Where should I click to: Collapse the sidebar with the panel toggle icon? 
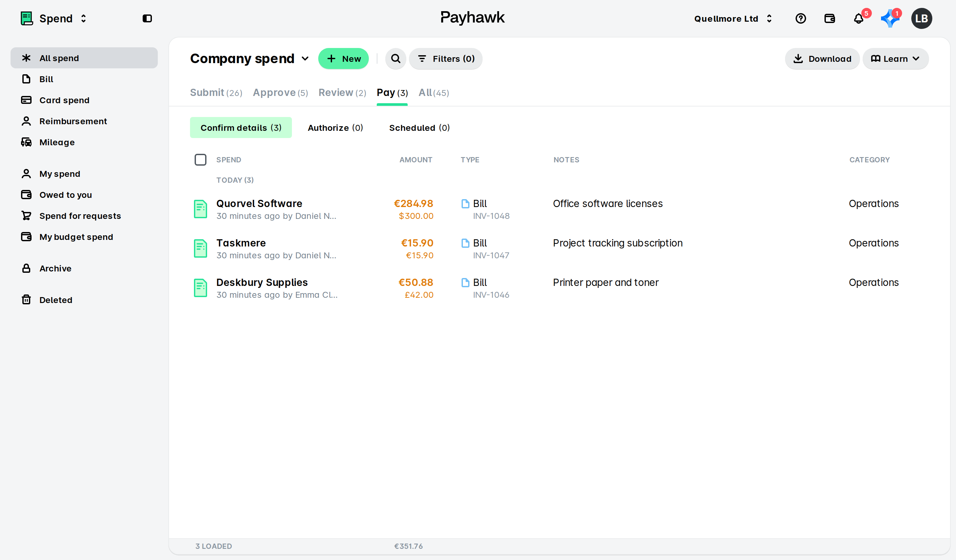point(147,18)
